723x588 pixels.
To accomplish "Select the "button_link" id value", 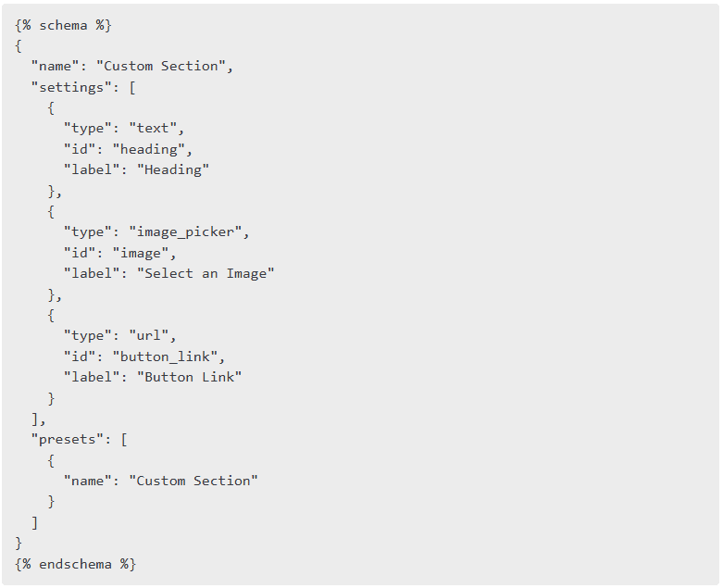I will pos(165,357).
